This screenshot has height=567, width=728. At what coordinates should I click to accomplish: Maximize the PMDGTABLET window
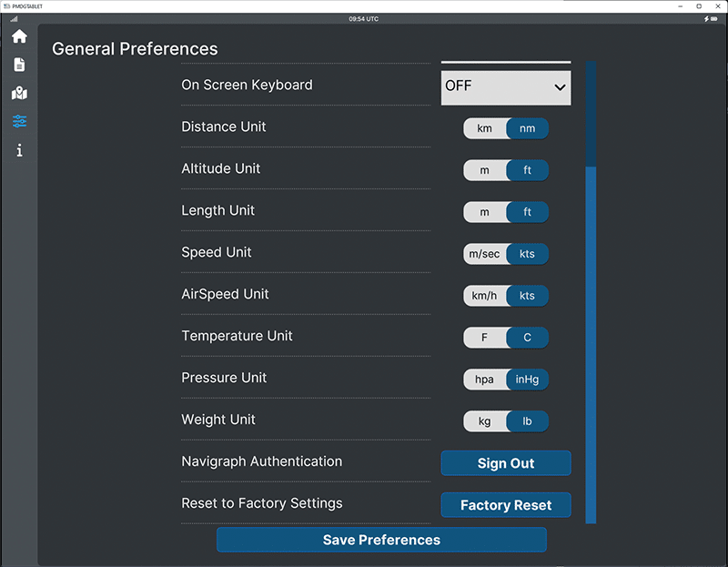[x=698, y=5]
